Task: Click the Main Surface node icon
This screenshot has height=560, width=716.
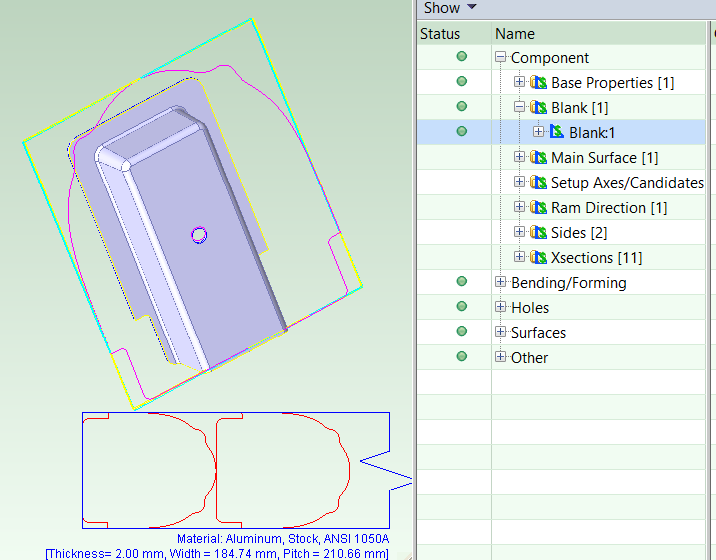Action: point(539,158)
